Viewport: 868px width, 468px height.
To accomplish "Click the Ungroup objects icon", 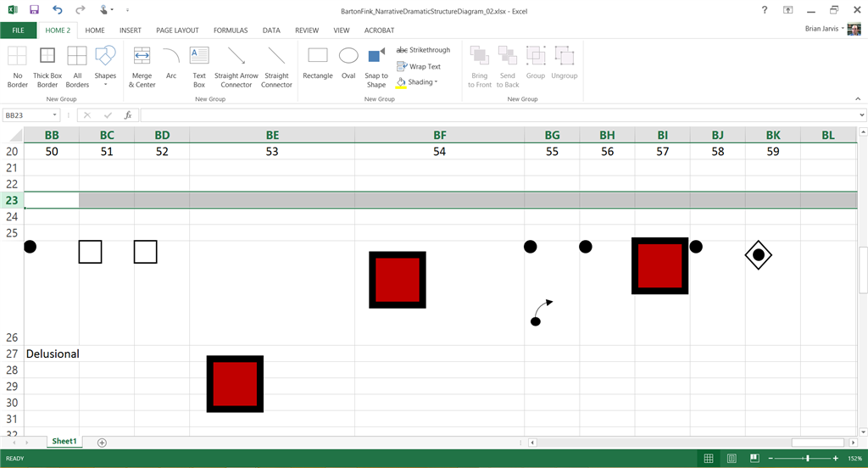I will tap(564, 64).
